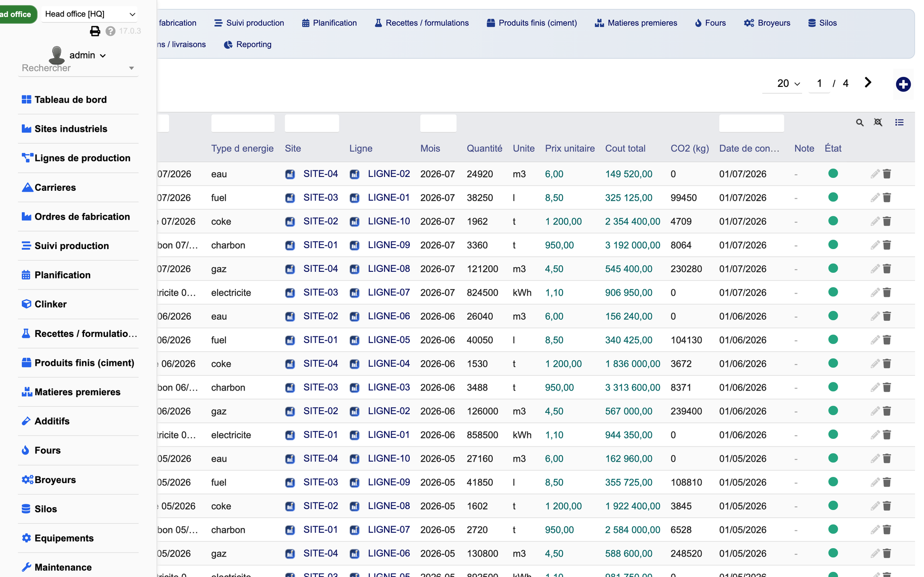
Task: Open the help question-mark icon
Action: 111,31
